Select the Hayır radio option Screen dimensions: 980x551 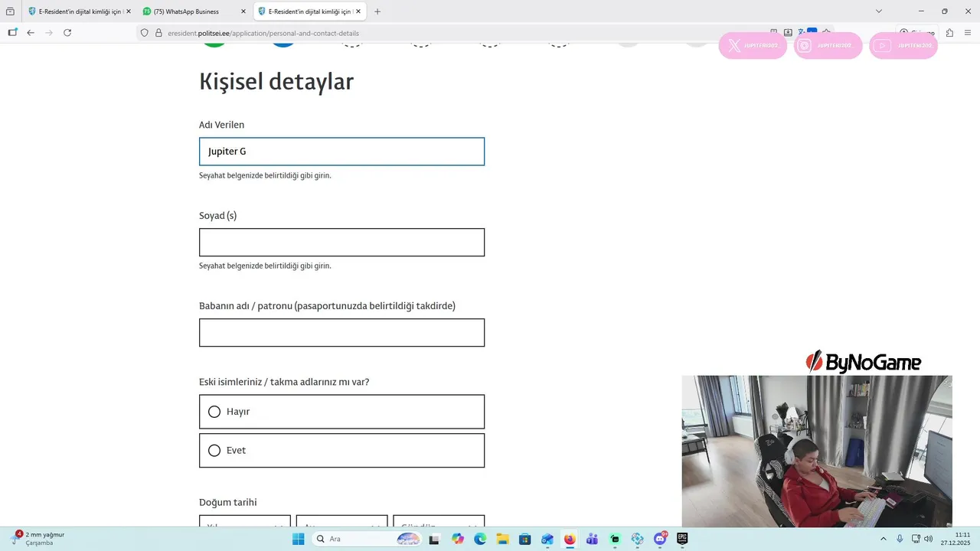(341, 412)
